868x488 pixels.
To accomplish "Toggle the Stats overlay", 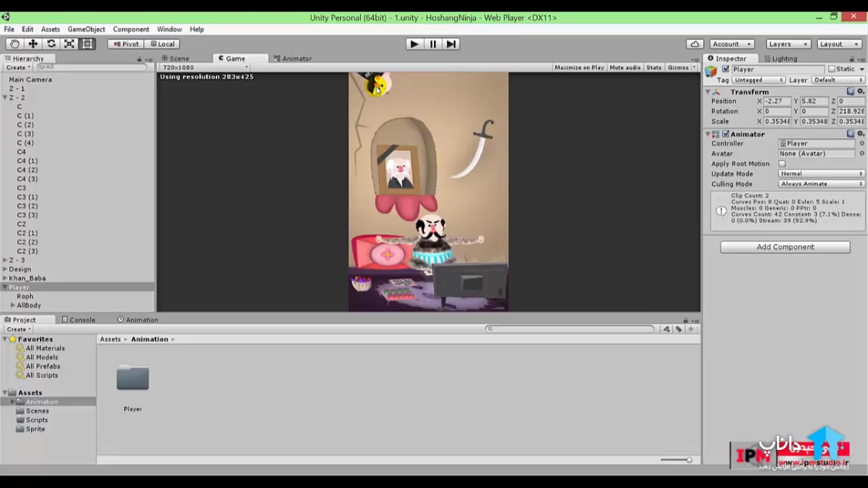I will pos(654,68).
